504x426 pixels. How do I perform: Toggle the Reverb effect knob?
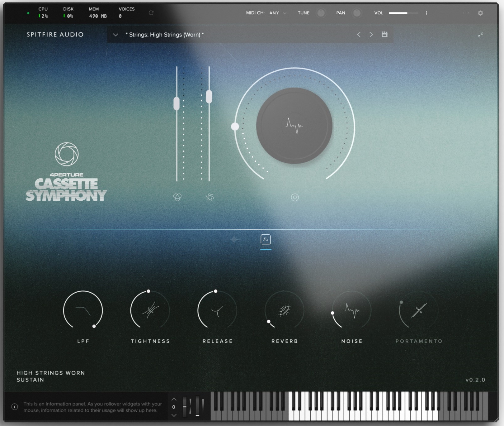pyautogui.click(x=284, y=310)
